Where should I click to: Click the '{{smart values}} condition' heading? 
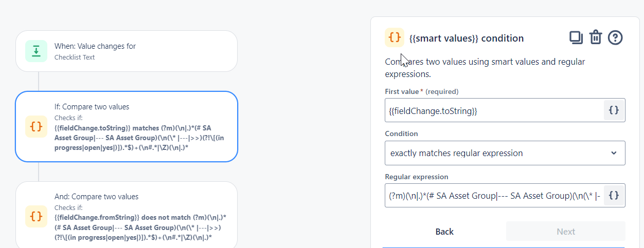pyautogui.click(x=467, y=38)
